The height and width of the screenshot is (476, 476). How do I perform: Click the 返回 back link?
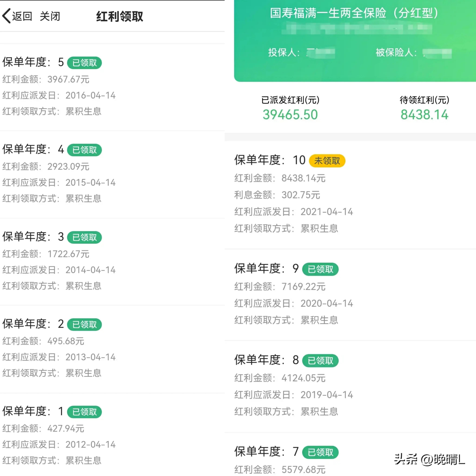(22, 16)
